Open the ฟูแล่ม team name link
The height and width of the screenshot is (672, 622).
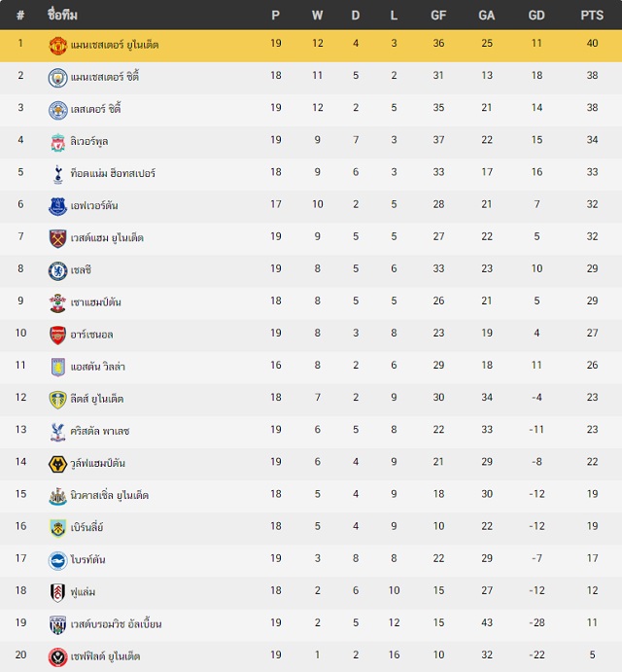pos(83,592)
